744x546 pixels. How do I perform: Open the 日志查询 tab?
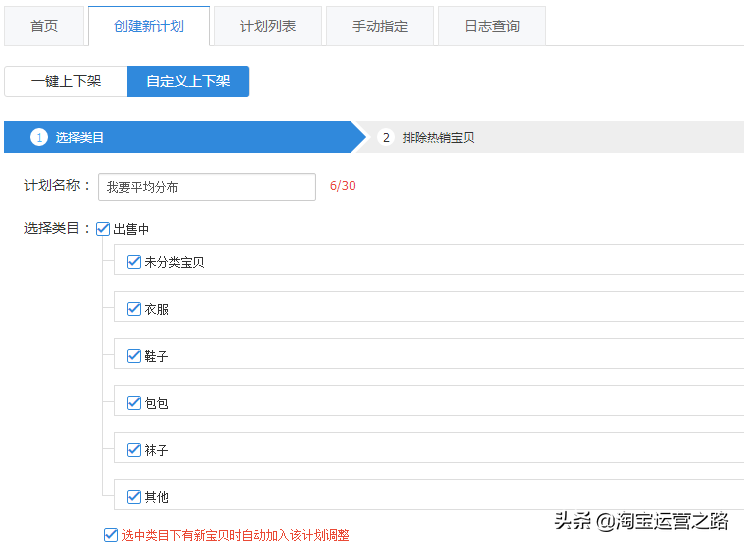491,26
